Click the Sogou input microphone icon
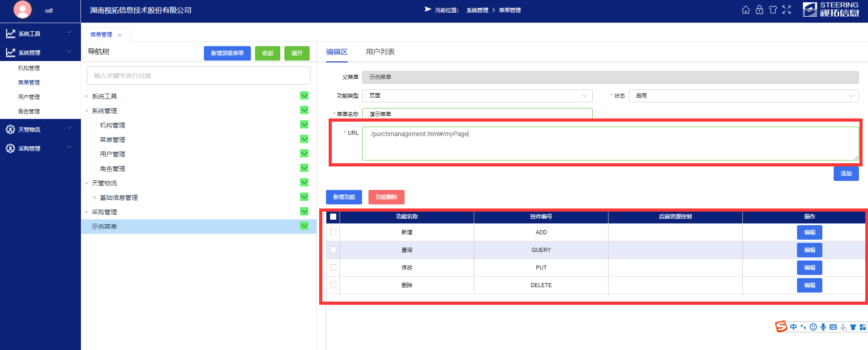 [x=823, y=327]
